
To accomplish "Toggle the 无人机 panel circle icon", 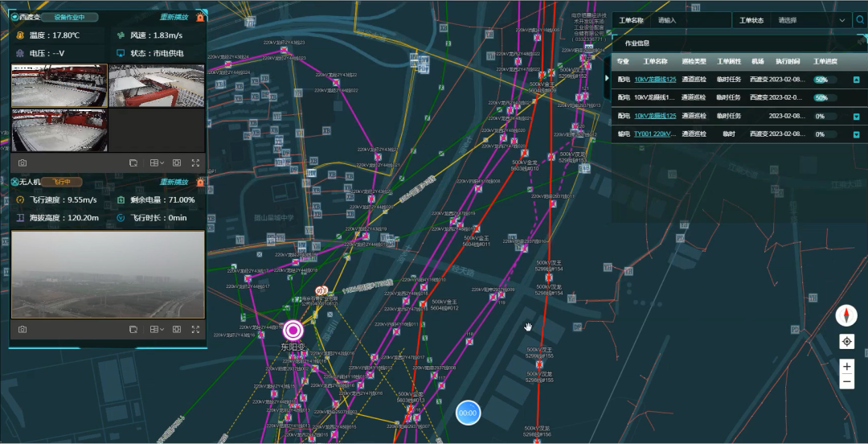I will pos(14,183).
